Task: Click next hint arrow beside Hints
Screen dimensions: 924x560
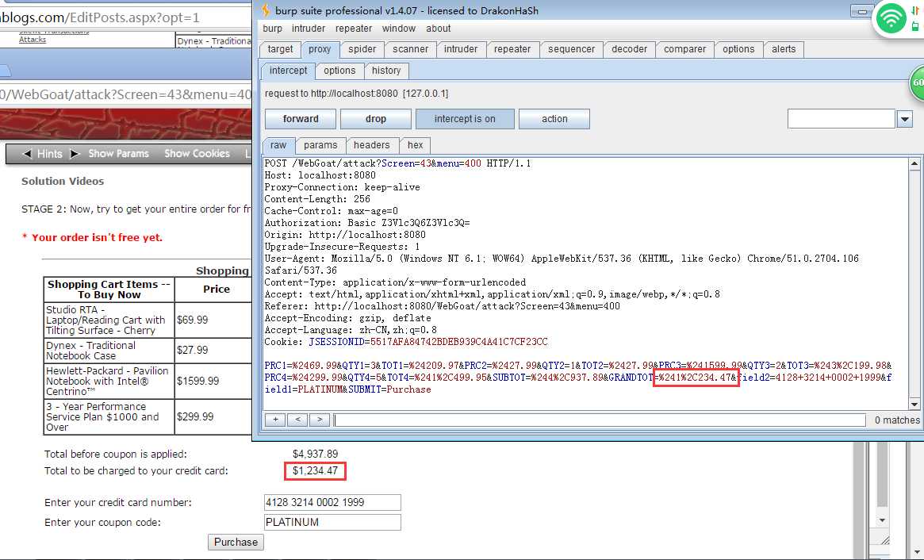Action: (x=75, y=154)
